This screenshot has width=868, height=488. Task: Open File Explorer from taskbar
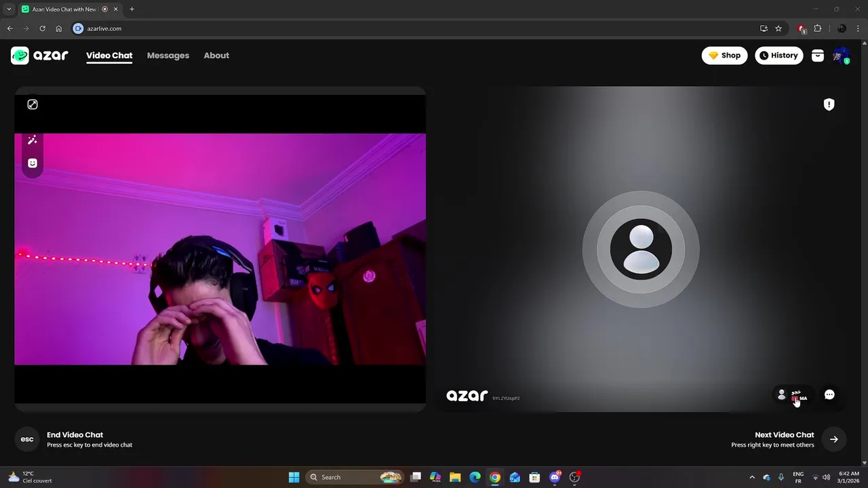[455, 477]
